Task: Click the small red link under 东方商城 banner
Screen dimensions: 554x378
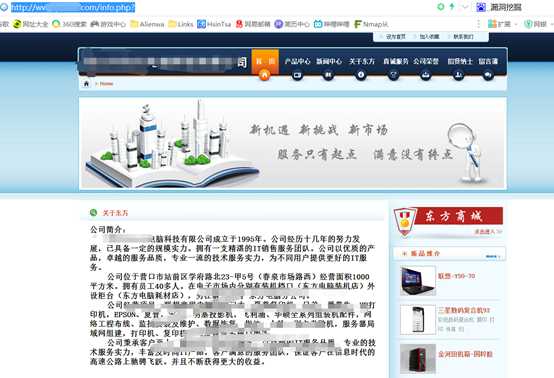Action: (x=488, y=232)
